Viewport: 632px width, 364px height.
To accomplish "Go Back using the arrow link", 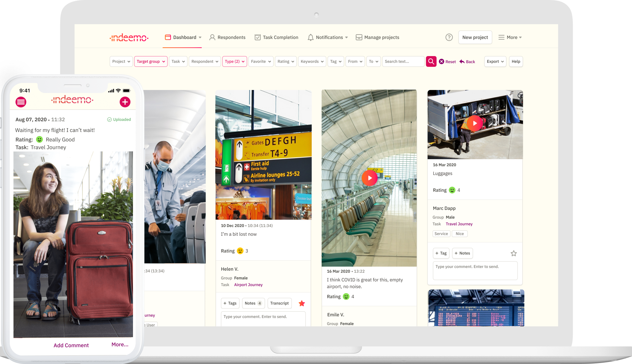I will (x=467, y=61).
